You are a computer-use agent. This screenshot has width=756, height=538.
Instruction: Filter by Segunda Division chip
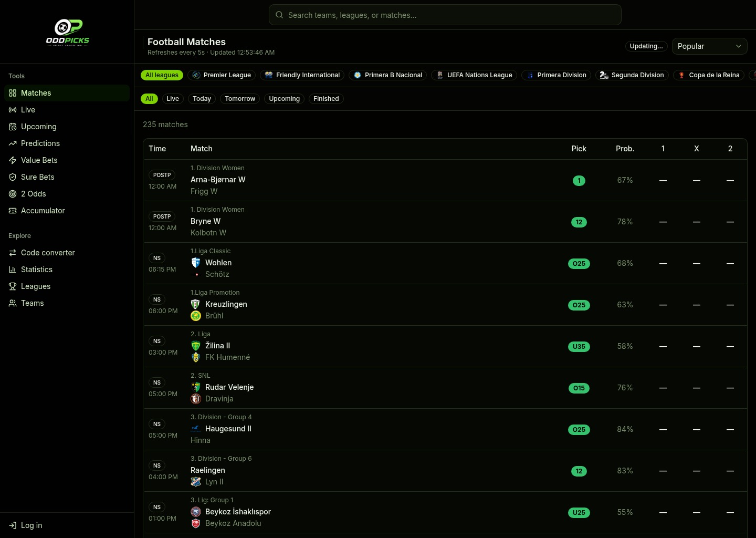click(x=632, y=75)
